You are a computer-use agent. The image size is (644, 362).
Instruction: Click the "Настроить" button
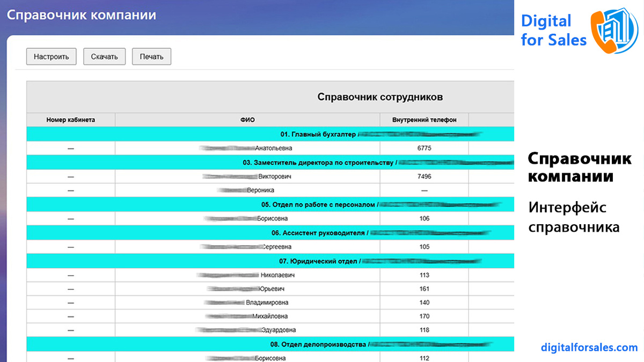(x=51, y=56)
